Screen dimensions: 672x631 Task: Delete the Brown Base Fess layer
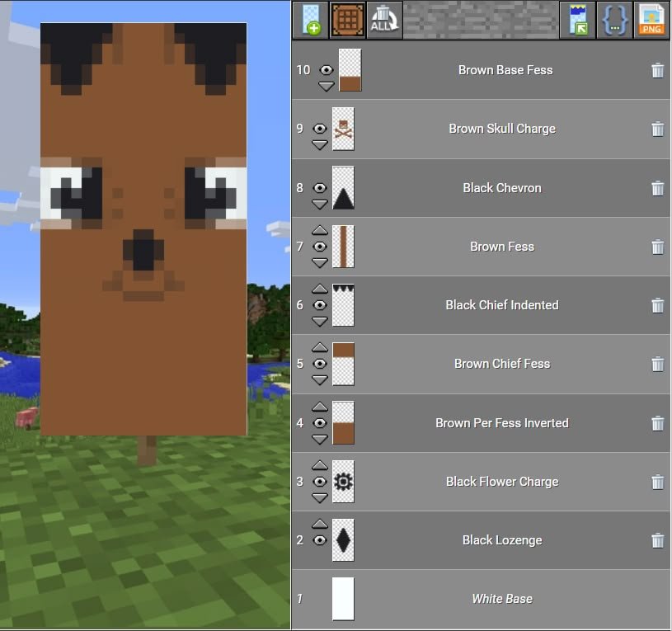[x=657, y=71]
